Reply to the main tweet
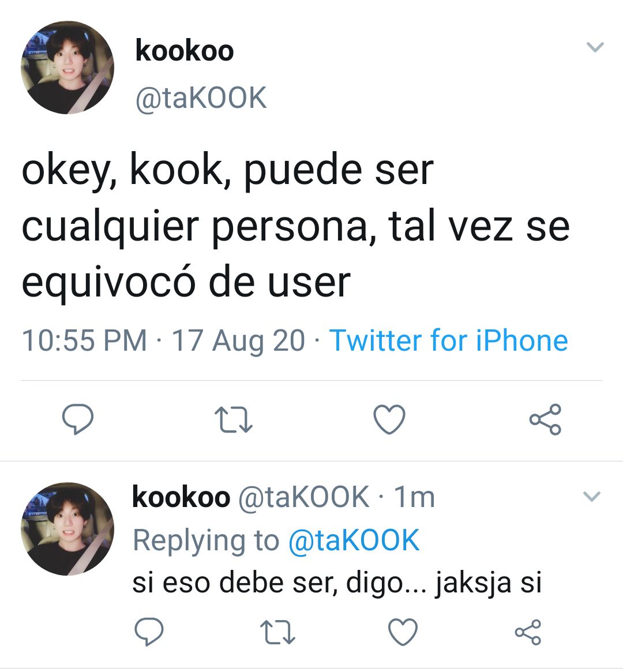Screen dimensions: 623x672 (x=77, y=419)
